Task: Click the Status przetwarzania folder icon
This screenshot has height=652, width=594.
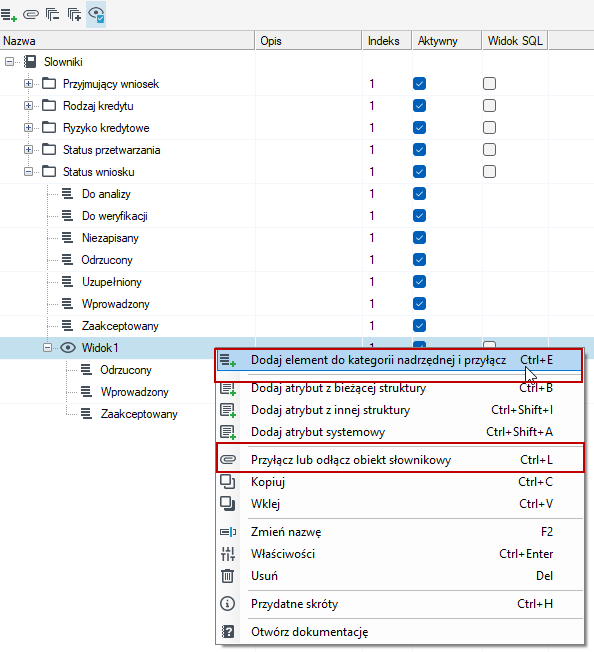Action: [x=49, y=150]
